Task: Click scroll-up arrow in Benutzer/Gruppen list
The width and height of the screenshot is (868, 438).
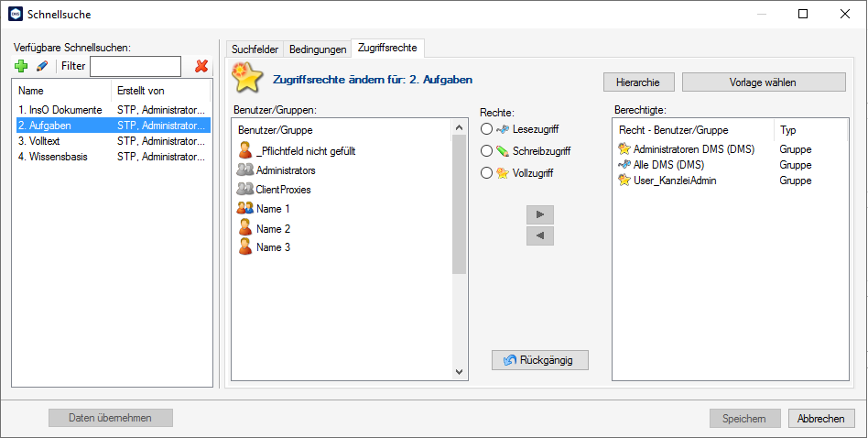Action: tap(459, 127)
